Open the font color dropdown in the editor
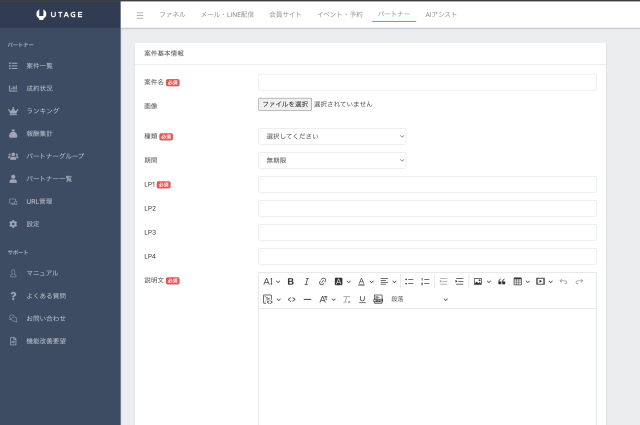 (365, 282)
